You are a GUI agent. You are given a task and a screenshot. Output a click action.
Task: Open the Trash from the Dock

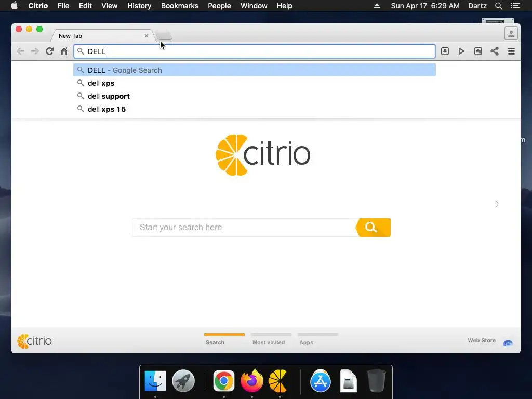tap(377, 381)
